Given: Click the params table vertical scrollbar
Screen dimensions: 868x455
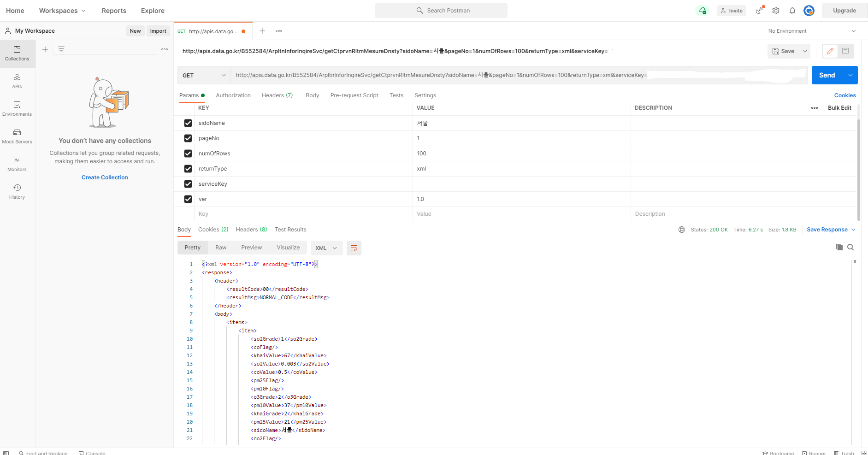Looking at the screenshot, I should (x=858, y=170).
